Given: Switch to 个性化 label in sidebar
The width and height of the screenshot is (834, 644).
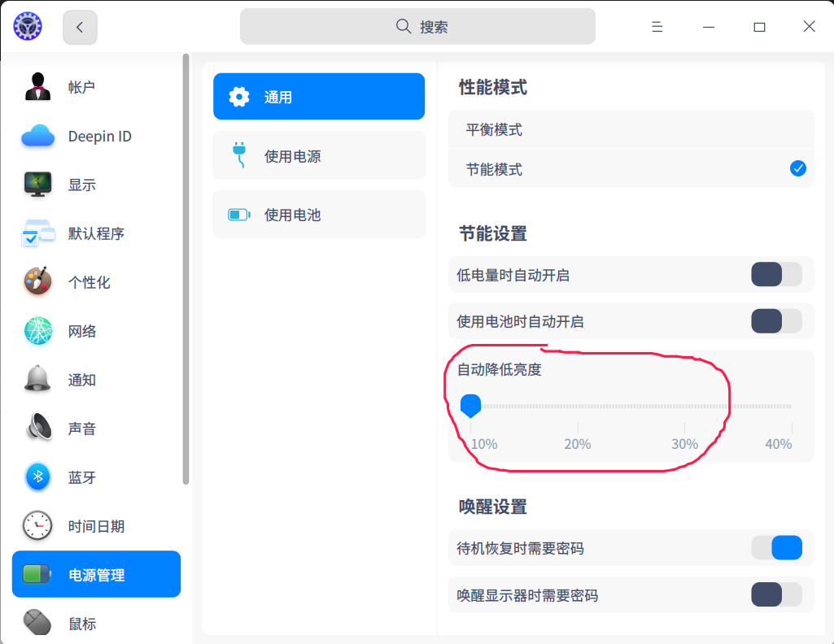Looking at the screenshot, I should click(x=90, y=282).
